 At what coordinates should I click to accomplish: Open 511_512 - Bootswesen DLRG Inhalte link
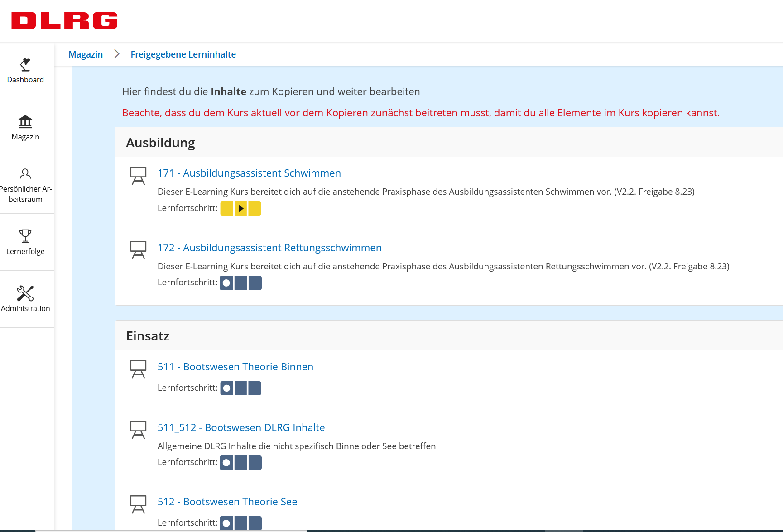241,427
